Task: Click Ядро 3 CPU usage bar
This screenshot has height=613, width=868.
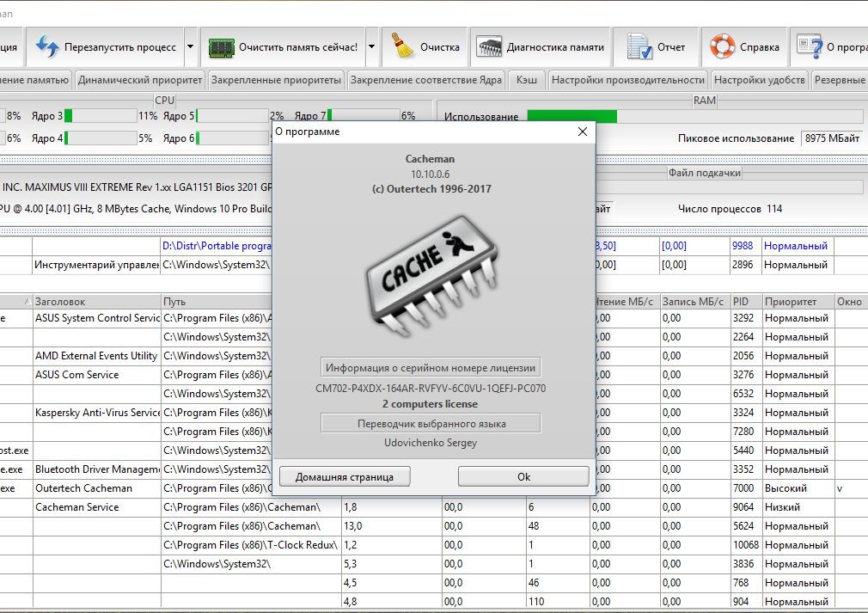Action: [x=101, y=116]
